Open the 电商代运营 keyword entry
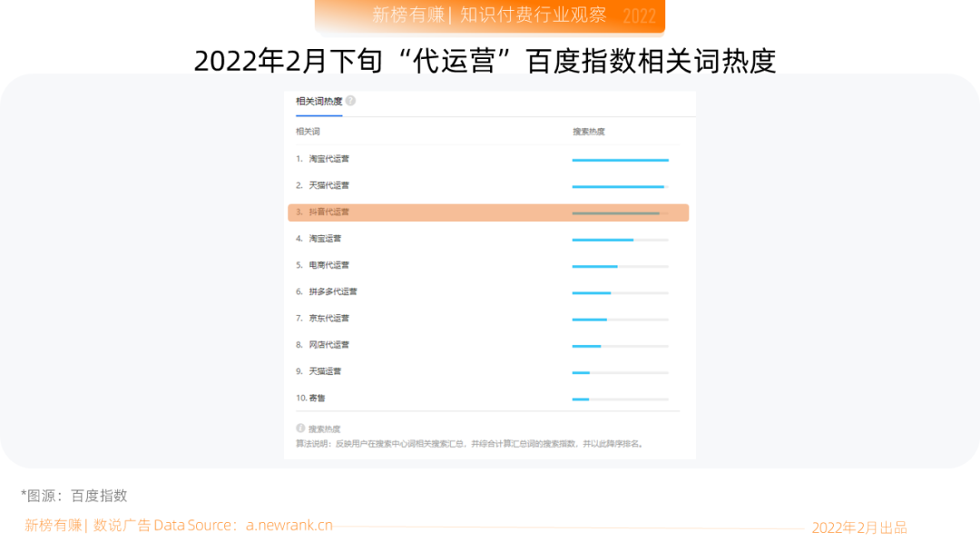The image size is (980, 552). click(328, 265)
